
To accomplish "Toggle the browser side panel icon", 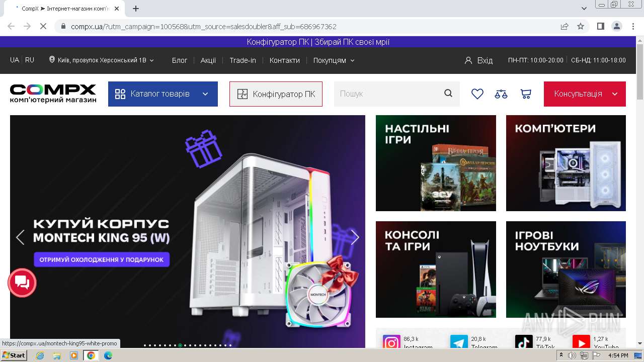I will click(600, 26).
